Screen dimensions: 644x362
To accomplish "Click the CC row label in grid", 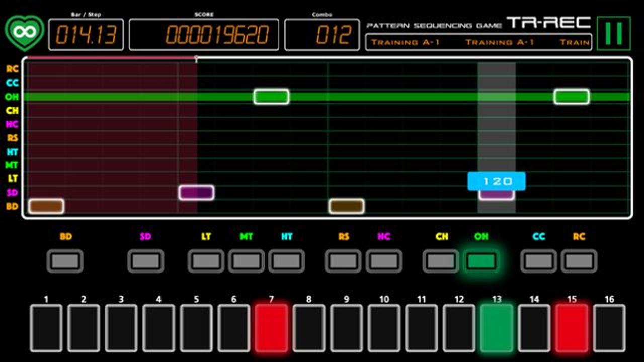I will (x=12, y=83).
